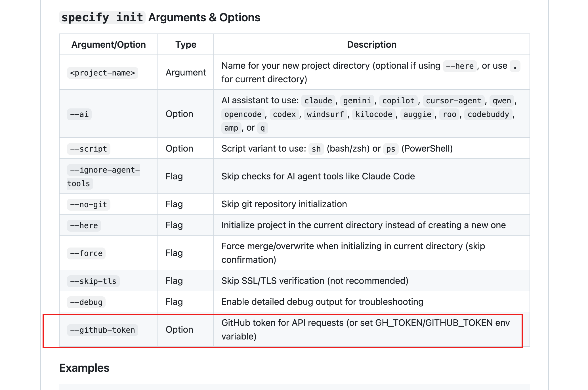Screen dimensions: 588x390
Task: Click the sh script variant token
Action: point(316,149)
